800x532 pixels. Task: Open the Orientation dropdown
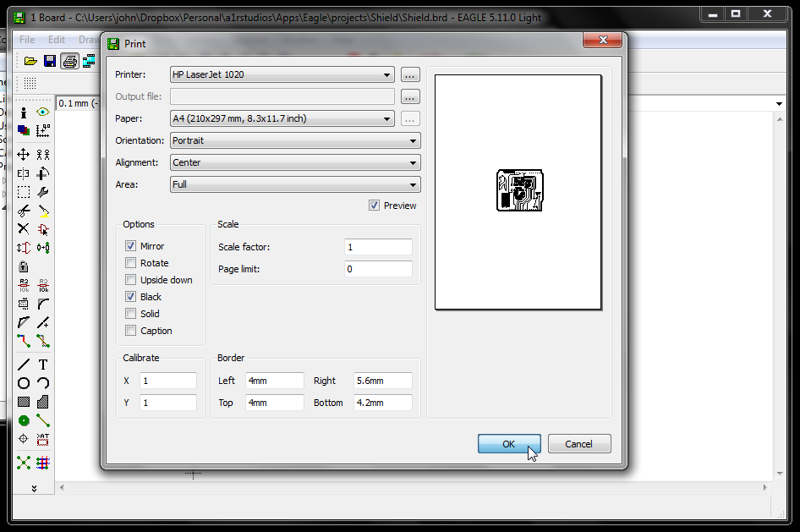tap(295, 140)
